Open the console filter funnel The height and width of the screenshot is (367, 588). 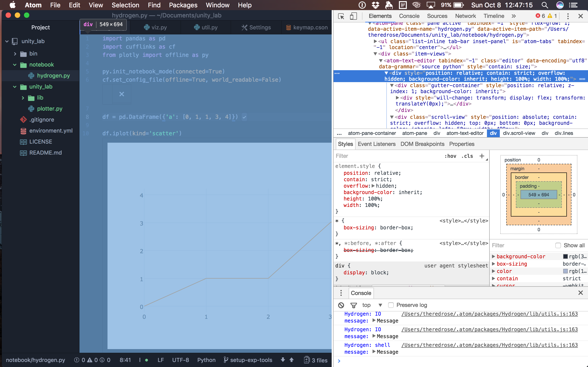point(354,305)
